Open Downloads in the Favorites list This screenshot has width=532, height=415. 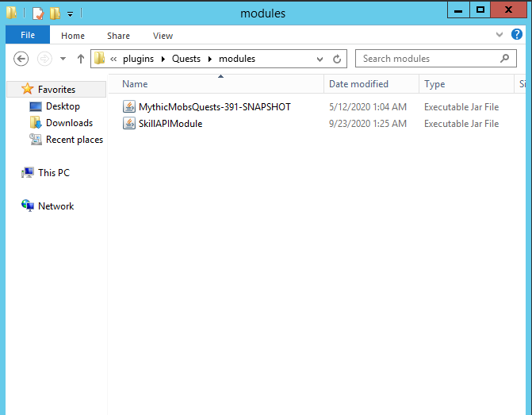tap(69, 123)
